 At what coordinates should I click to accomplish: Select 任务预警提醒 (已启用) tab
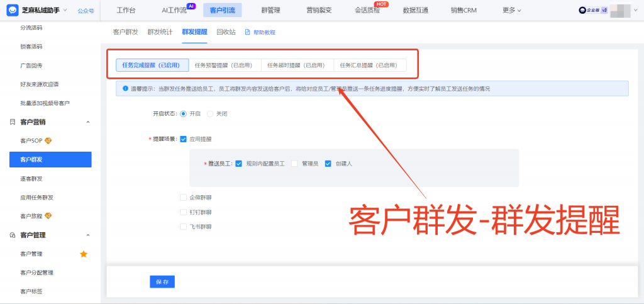click(225, 65)
